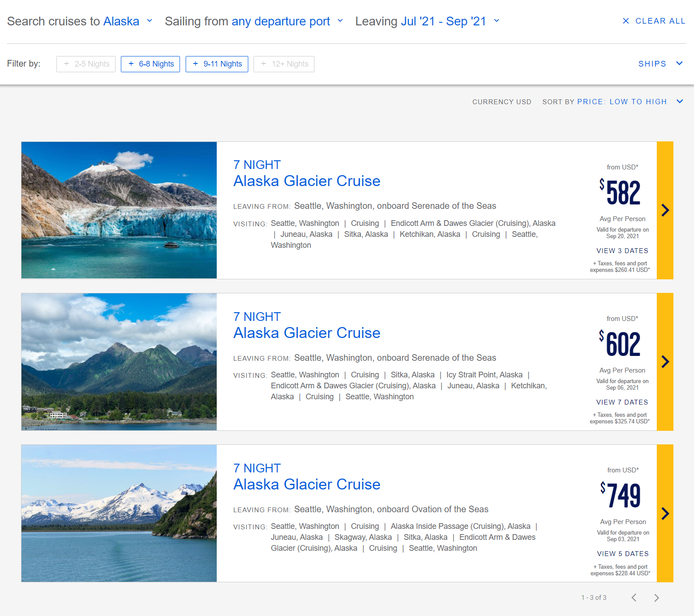Click the $749 price
This screenshot has height=616, width=694.
point(620,495)
